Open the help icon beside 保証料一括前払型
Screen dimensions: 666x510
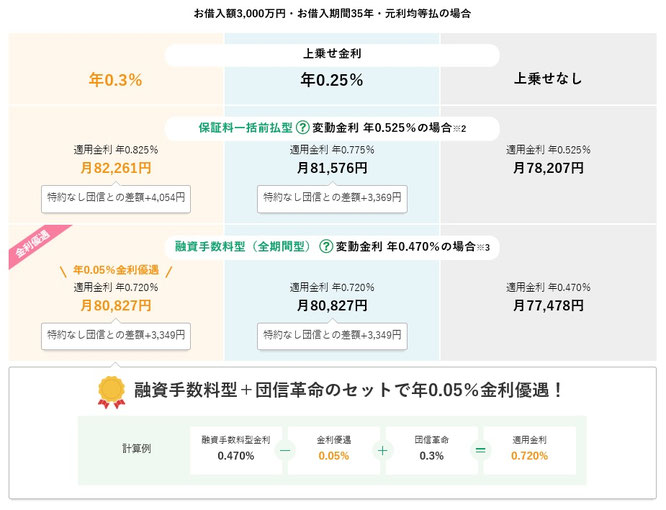(302, 127)
